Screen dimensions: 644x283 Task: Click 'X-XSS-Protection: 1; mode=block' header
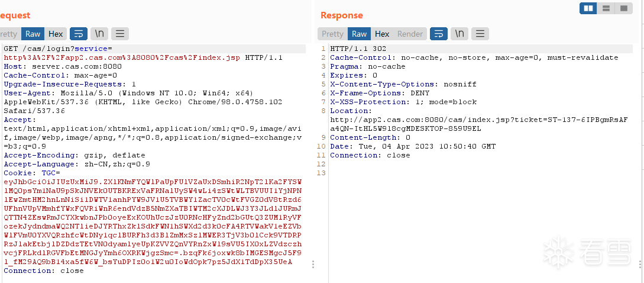point(403,102)
